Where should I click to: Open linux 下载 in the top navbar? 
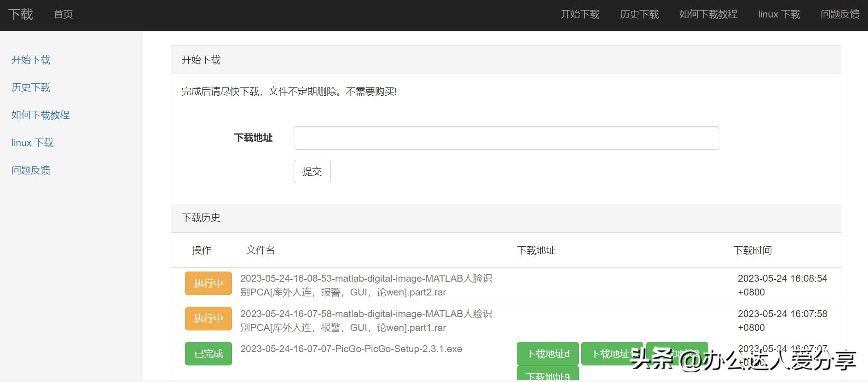click(779, 14)
